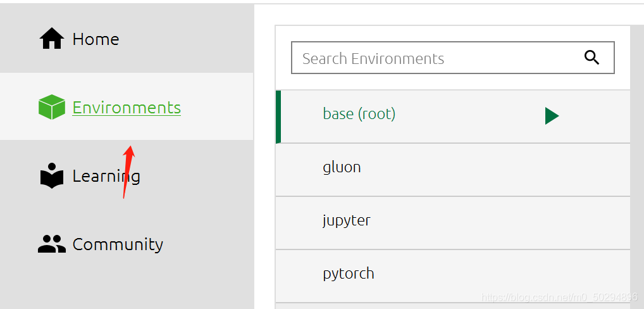
Task: Click the Home house icon
Action: (52, 39)
